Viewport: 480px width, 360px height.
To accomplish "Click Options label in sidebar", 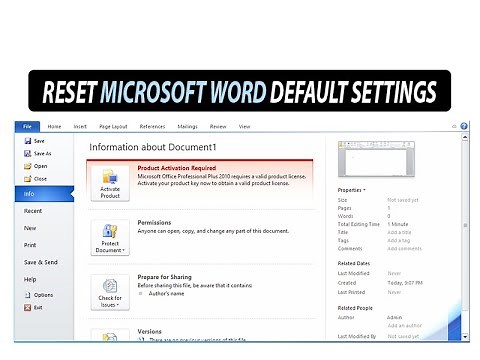I will (43, 295).
